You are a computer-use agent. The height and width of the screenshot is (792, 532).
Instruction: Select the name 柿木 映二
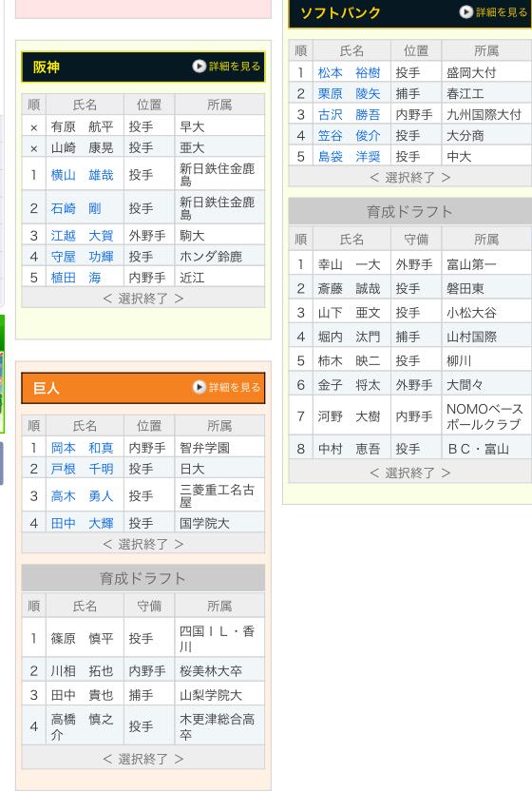click(349, 360)
